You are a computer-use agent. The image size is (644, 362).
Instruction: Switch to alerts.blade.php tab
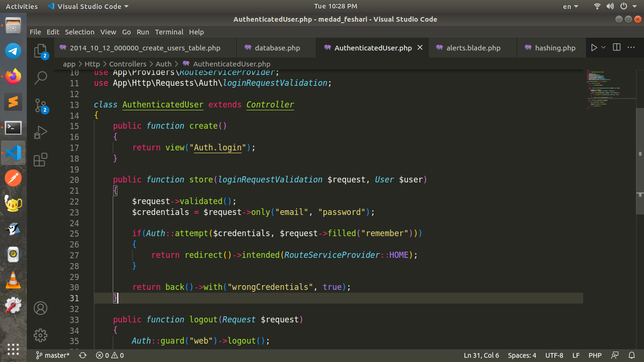click(x=473, y=48)
